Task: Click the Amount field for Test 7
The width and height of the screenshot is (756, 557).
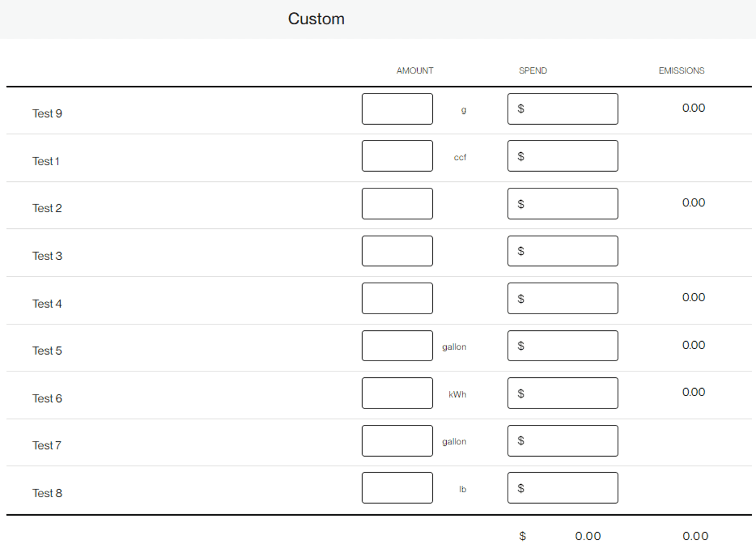Action: point(397,441)
